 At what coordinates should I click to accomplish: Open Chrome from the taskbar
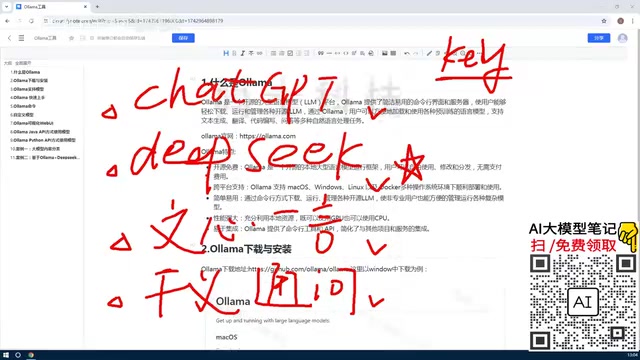click(x=31, y=355)
